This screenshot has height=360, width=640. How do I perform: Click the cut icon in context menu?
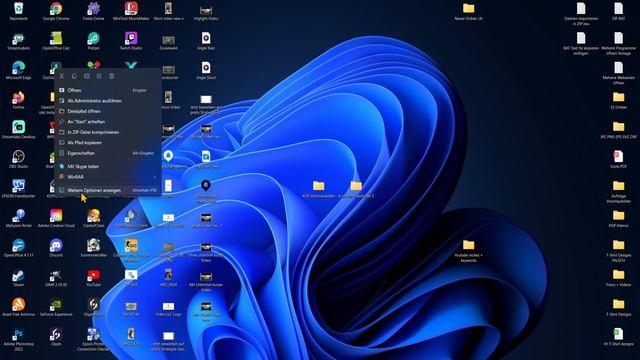coord(62,76)
